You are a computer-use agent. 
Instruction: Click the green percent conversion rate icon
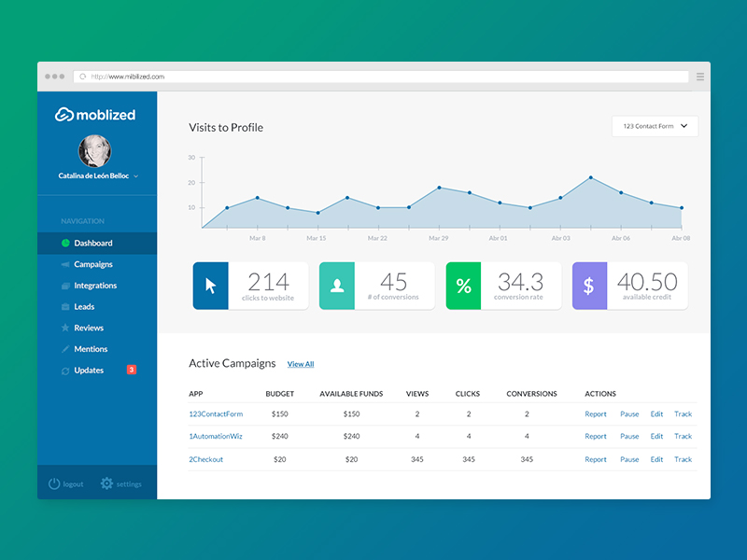463,286
